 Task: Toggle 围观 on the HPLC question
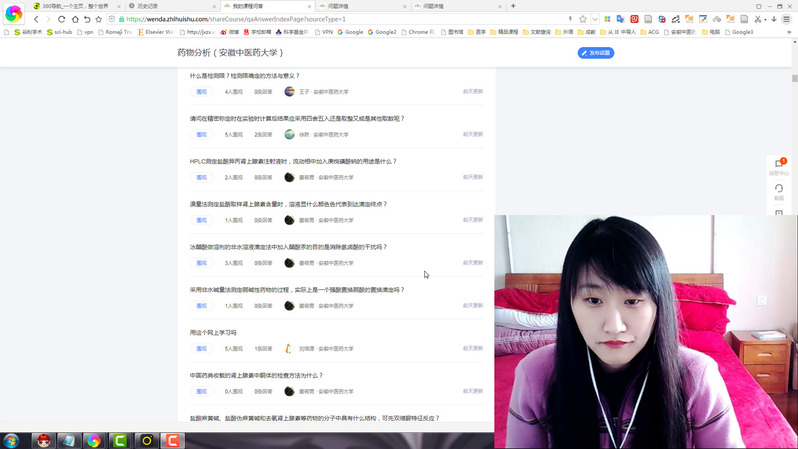[201, 177]
